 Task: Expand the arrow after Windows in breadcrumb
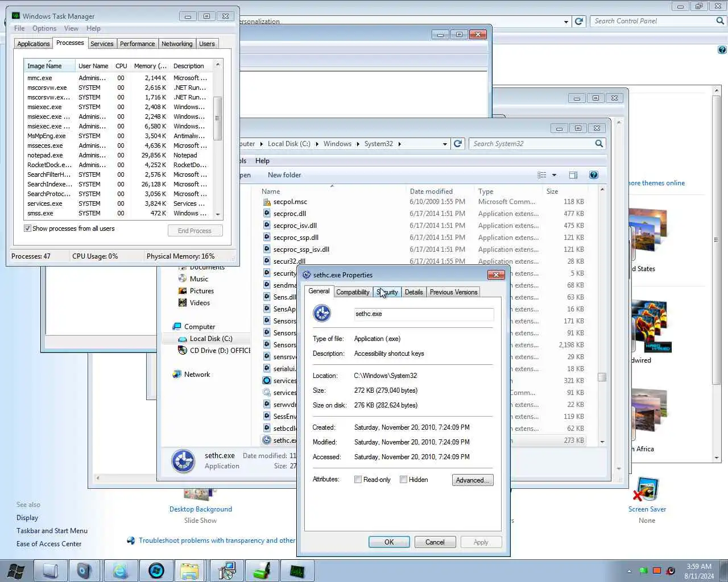tap(358, 144)
